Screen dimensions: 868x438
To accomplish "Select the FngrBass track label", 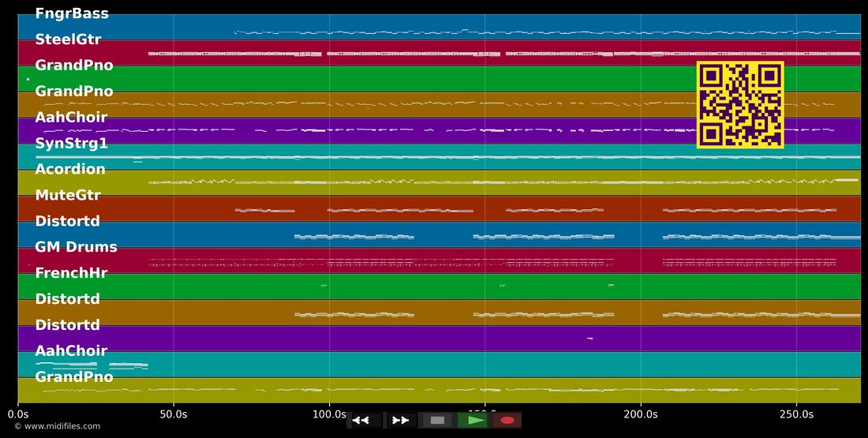I will coord(72,13).
